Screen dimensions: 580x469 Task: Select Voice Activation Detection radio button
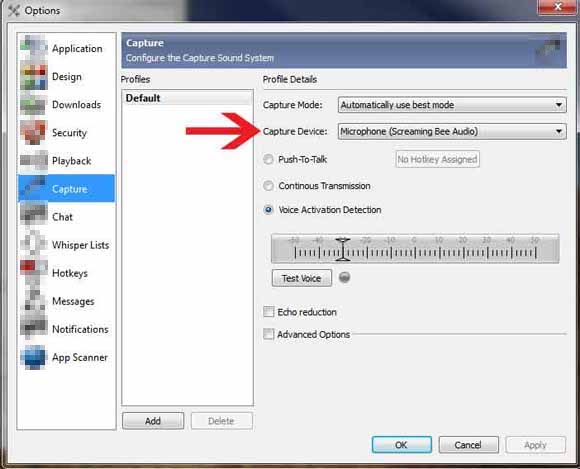pos(268,210)
